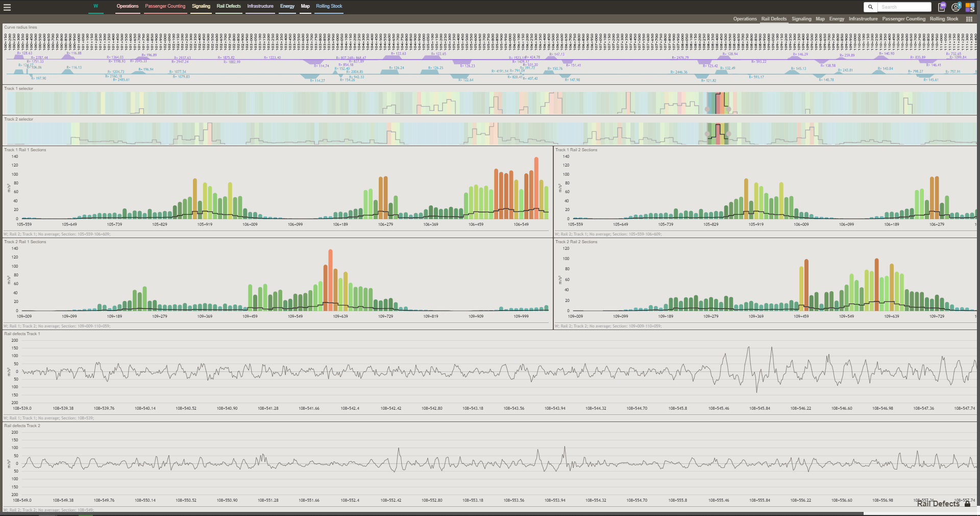Click the red highlighted segment in Track 1 selector
Image resolution: width=980 pixels, height=516 pixels.
point(719,103)
